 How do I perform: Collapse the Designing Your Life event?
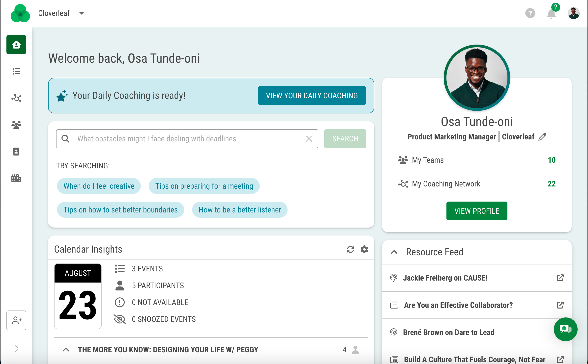(x=66, y=350)
